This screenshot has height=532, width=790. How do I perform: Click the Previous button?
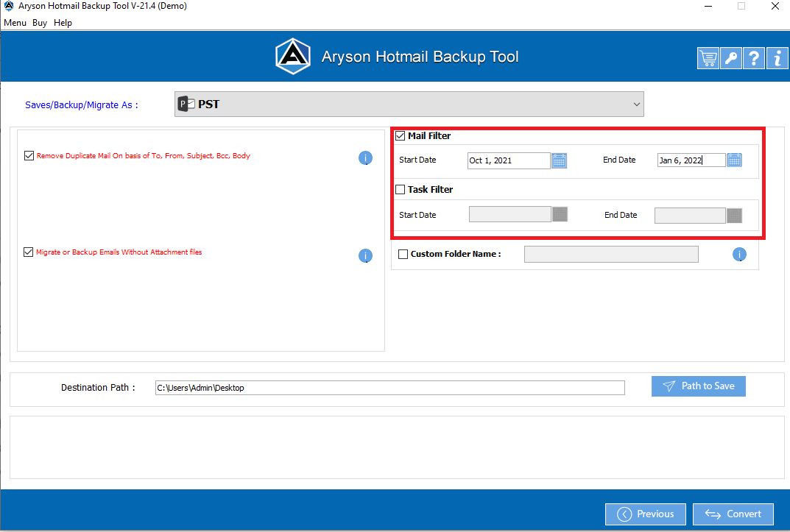click(646, 514)
